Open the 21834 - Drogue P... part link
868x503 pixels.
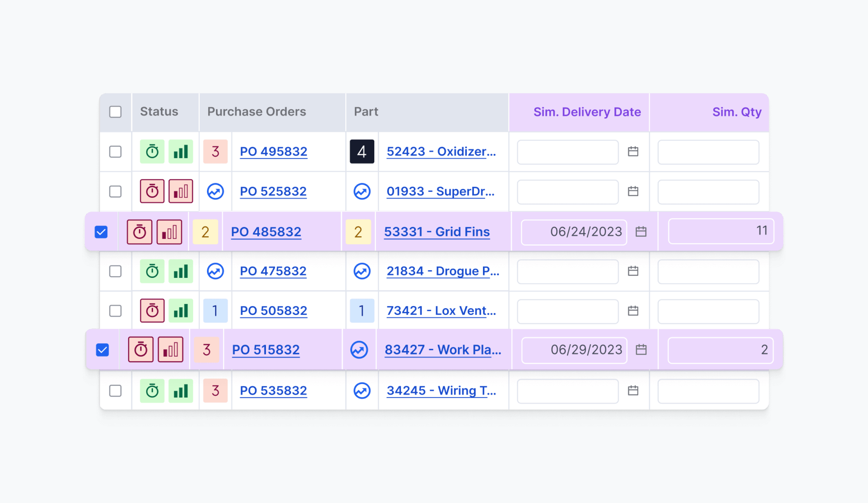pos(443,271)
